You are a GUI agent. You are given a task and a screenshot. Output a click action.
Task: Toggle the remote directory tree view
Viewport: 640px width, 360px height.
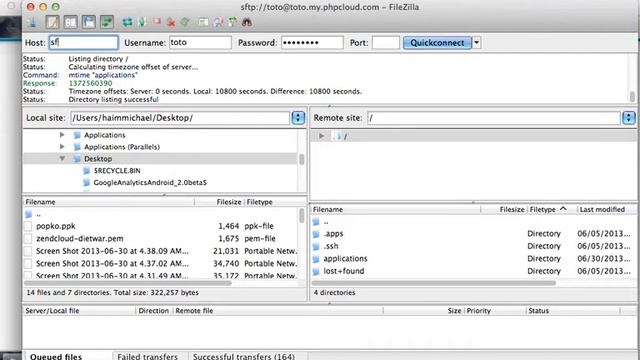click(89, 22)
